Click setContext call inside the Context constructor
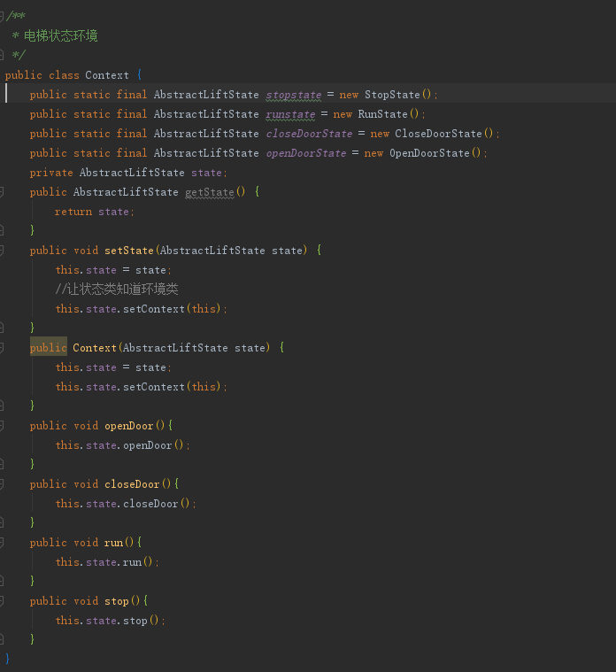The height and width of the screenshot is (672, 616). [x=154, y=387]
